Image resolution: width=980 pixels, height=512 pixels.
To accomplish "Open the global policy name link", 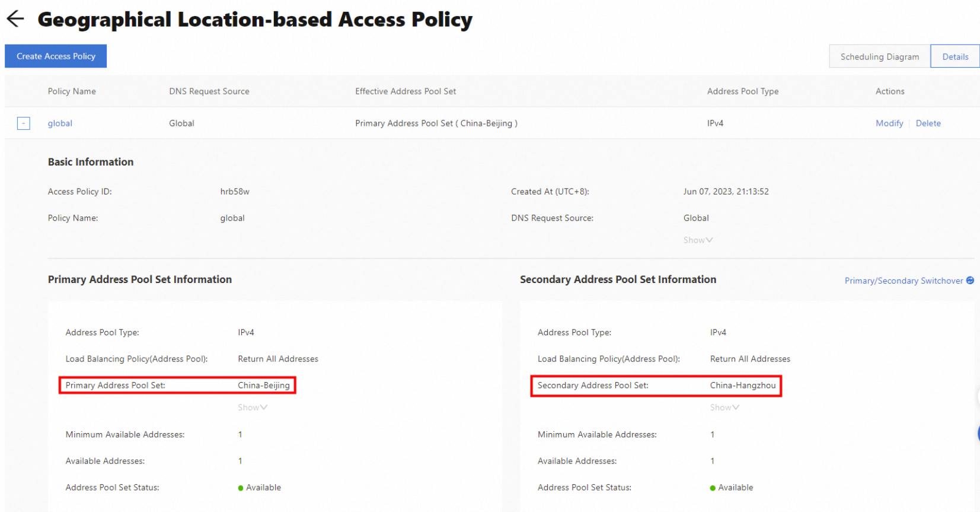I will [x=60, y=123].
